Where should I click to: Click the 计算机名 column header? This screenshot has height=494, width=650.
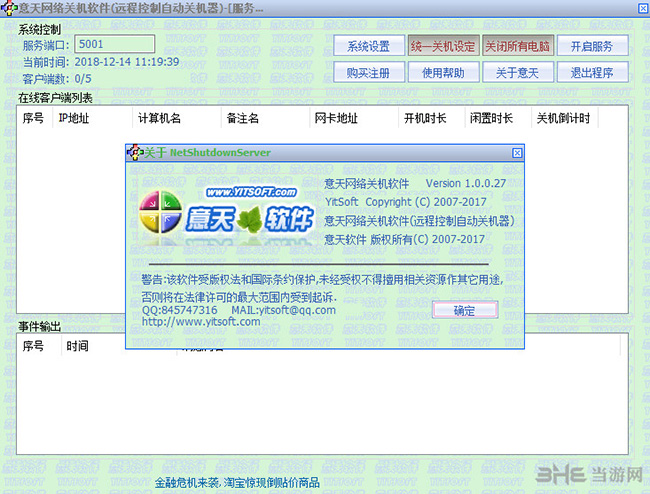pos(177,119)
